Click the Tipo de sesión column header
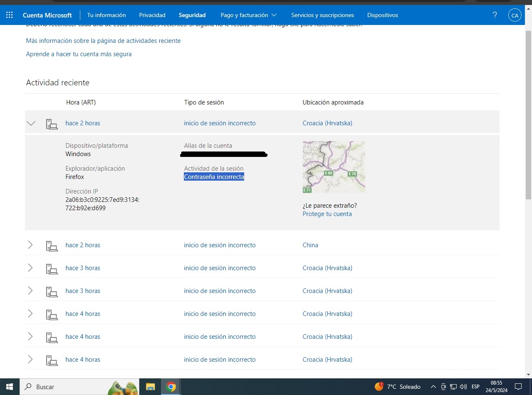Screen dimensions: 532x395 204,102
